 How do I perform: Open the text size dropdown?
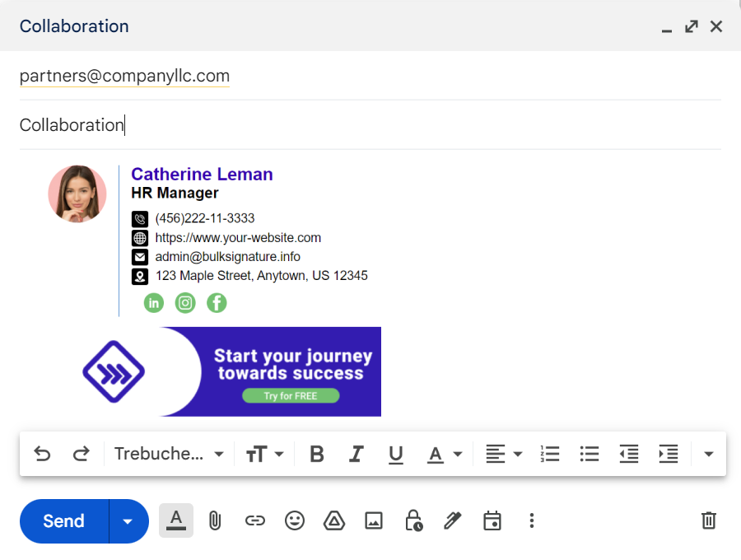264,454
